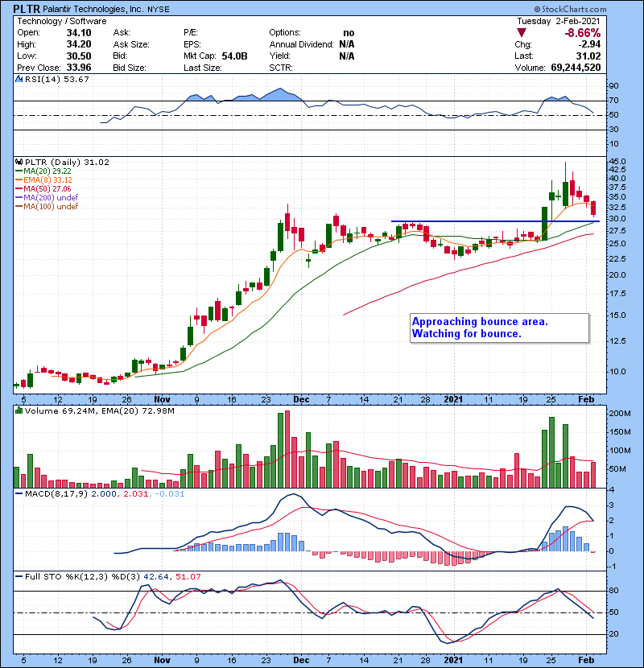Click the 80 label on the stochastic axis

pyautogui.click(x=614, y=591)
